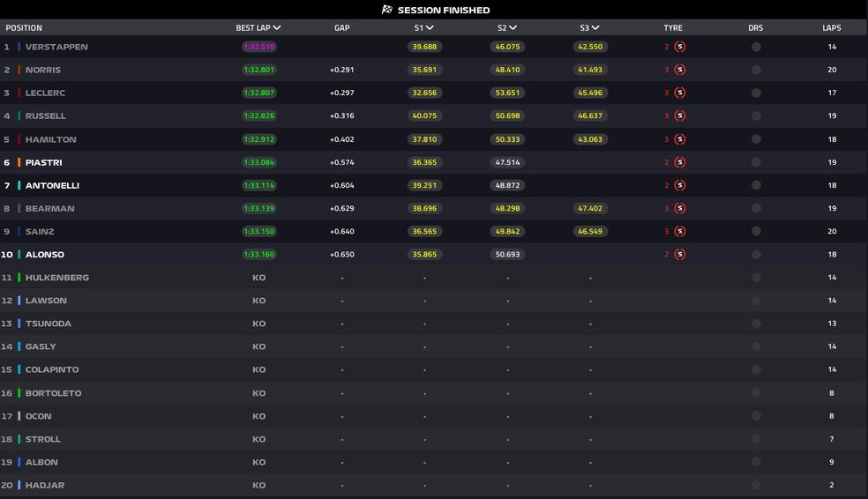868x499 pixels.
Task: Select the VERSTAPPEN driver name
Action: pos(56,47)
